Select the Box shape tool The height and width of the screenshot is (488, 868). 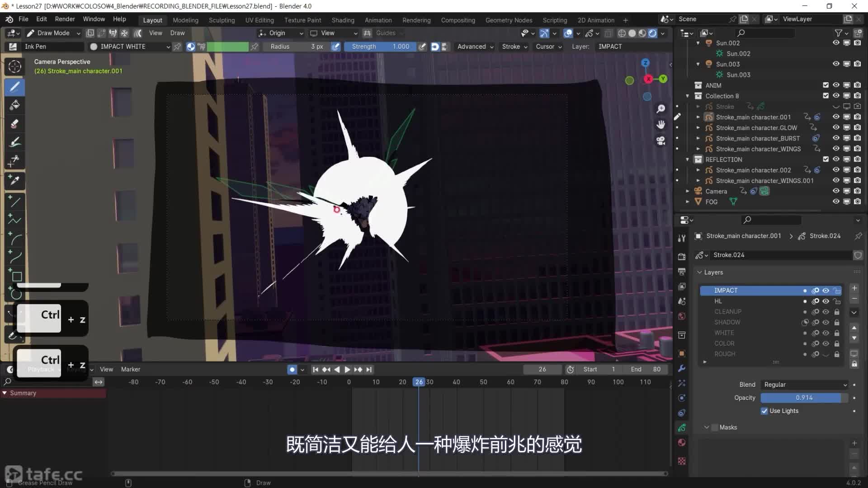(16, 276)
